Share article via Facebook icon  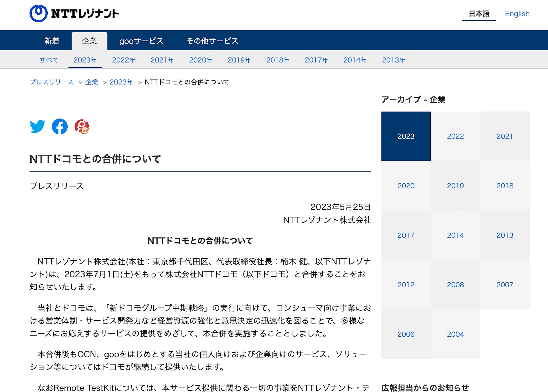(60, 126)
